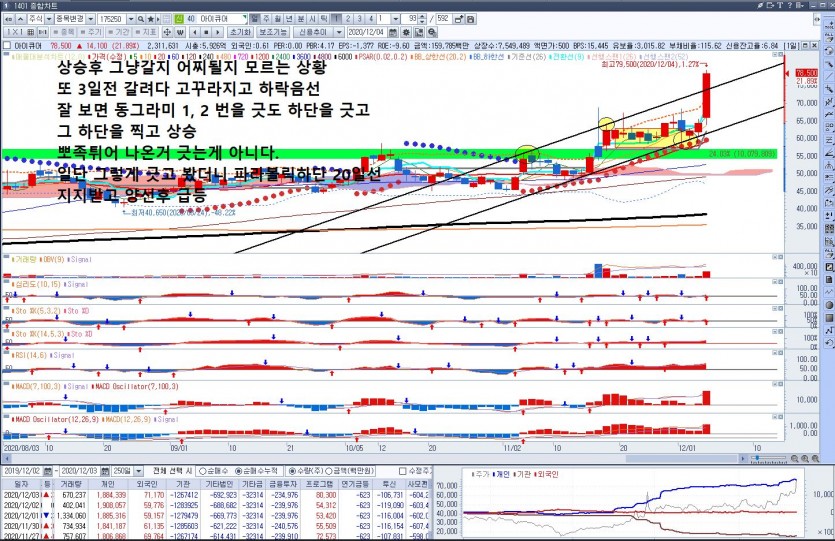Click the green support band on the price chart
835x541 pixels.
tap(300, 155)
